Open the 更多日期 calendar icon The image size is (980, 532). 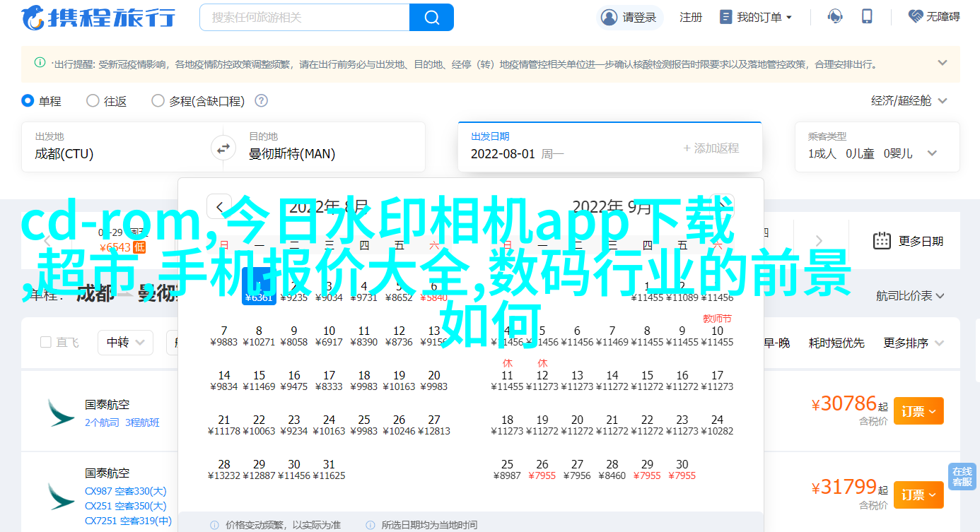pos(882,241)
